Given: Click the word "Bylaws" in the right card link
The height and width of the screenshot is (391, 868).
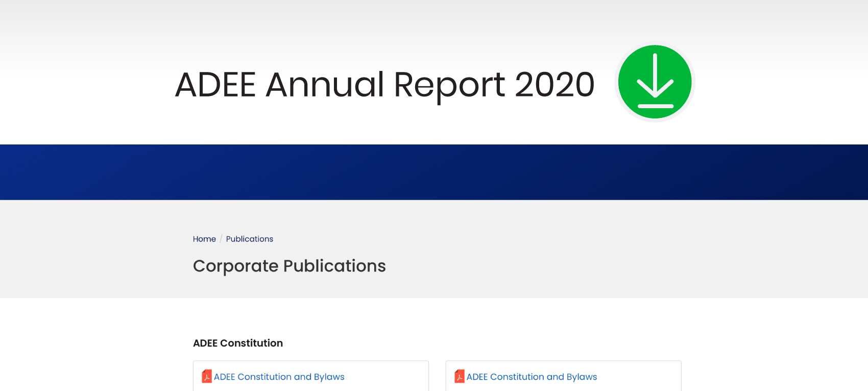Looking at the screenshot, I should (x=582, y=377).
